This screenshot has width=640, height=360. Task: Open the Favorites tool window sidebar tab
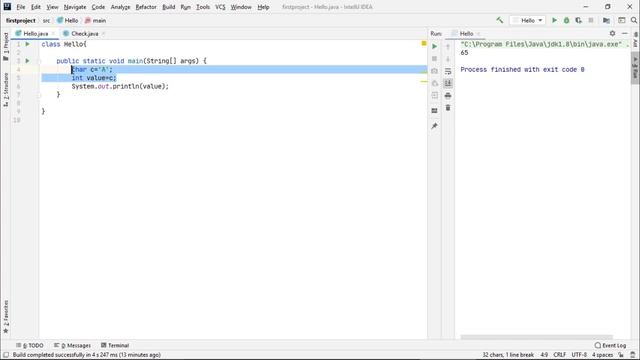pyautogui.click(x=6, y=316)
